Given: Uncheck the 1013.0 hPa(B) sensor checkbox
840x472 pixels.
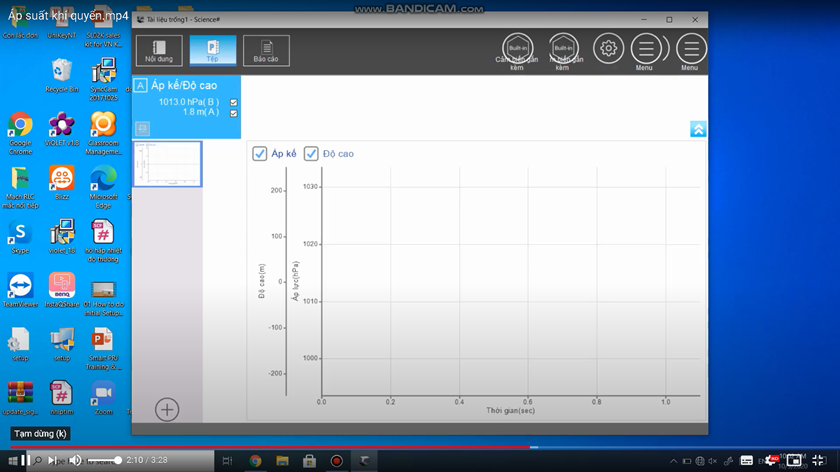Looking at the screenshot, I should point(234,102).
